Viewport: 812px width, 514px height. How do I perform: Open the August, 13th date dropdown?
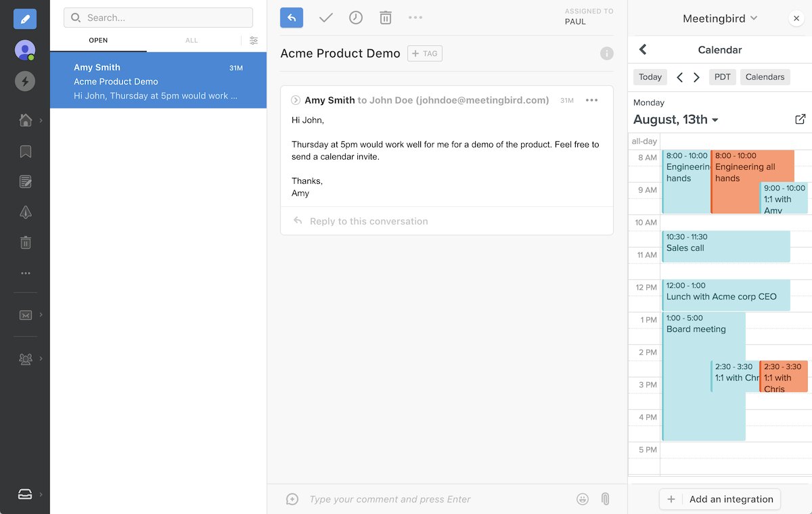676,120
